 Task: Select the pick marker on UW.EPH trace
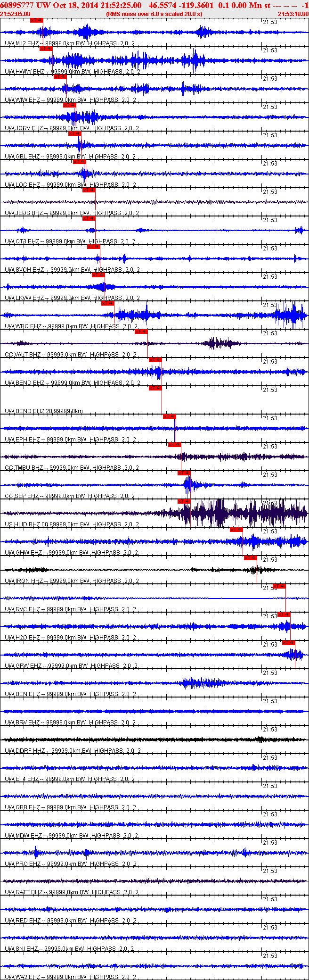169,416
